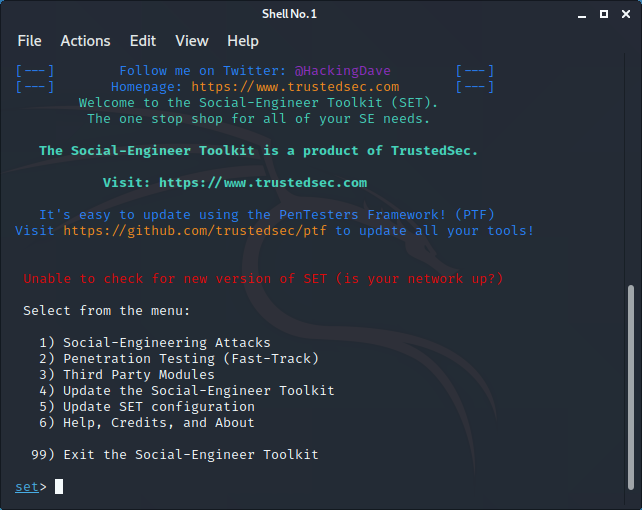
Task: Click the orange Homepage trustedsec.com URL
Action: point(295,87)
